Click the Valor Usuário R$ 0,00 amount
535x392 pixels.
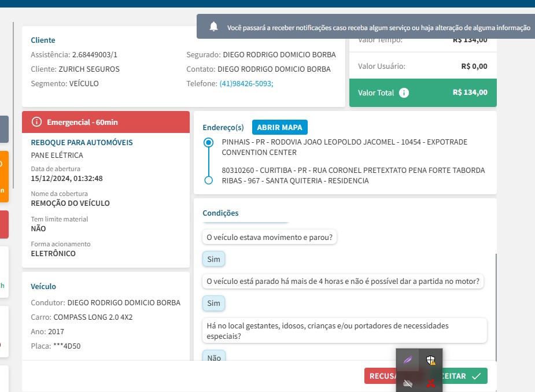click(x=474, y=66)
